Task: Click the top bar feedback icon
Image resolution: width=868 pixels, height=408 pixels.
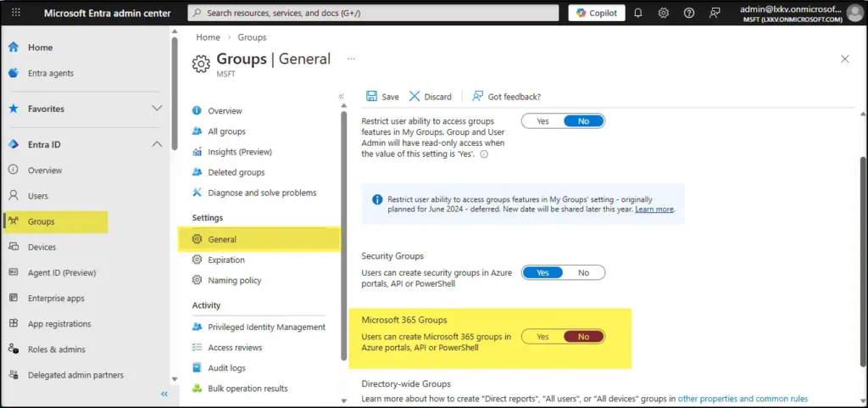Action: [x=715, y=13]
